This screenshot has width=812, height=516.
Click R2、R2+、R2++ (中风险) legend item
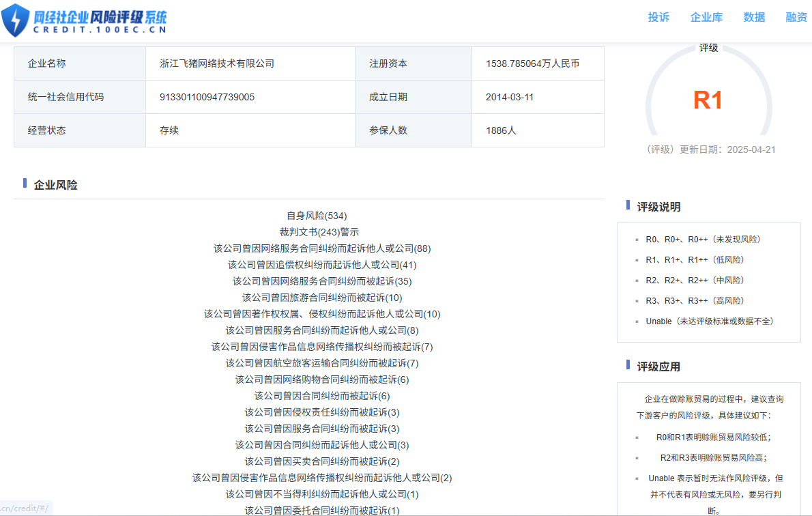coord(695,281)
